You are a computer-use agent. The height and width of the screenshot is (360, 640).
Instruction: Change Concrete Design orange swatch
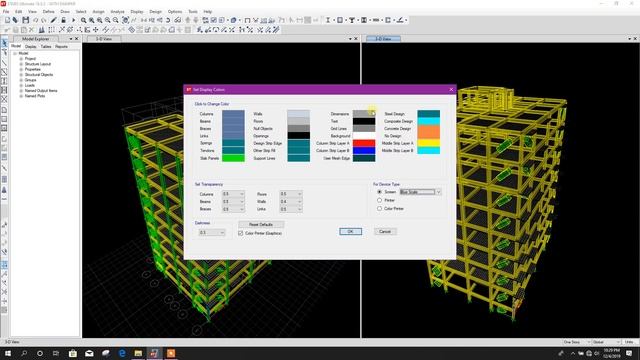429,129
